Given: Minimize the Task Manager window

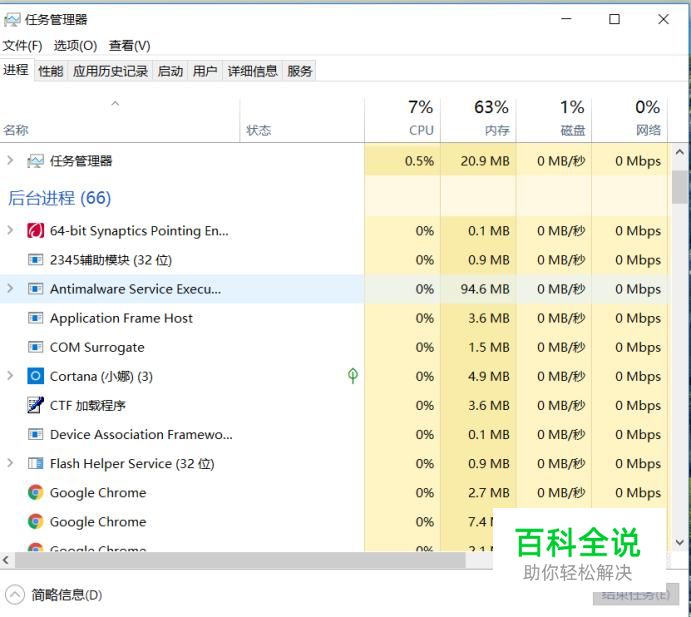Looking at the screenshot, I should click(x=566, y=19).
